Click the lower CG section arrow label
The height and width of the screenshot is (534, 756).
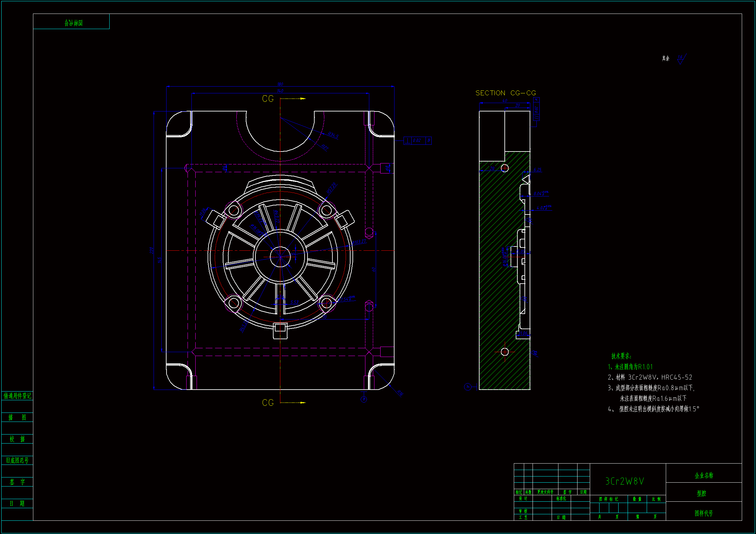click(268, 403)
